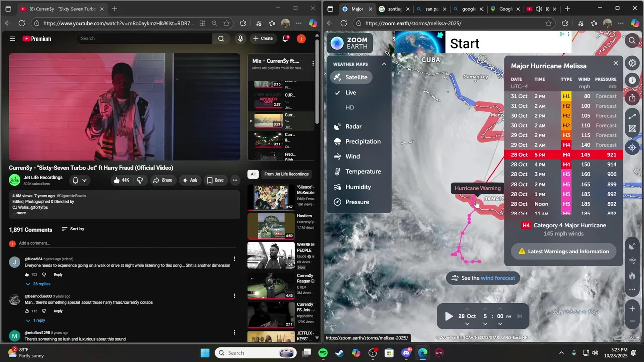
Task: Open the Hustlers video thumbnail
Action: tap(271, 226)
